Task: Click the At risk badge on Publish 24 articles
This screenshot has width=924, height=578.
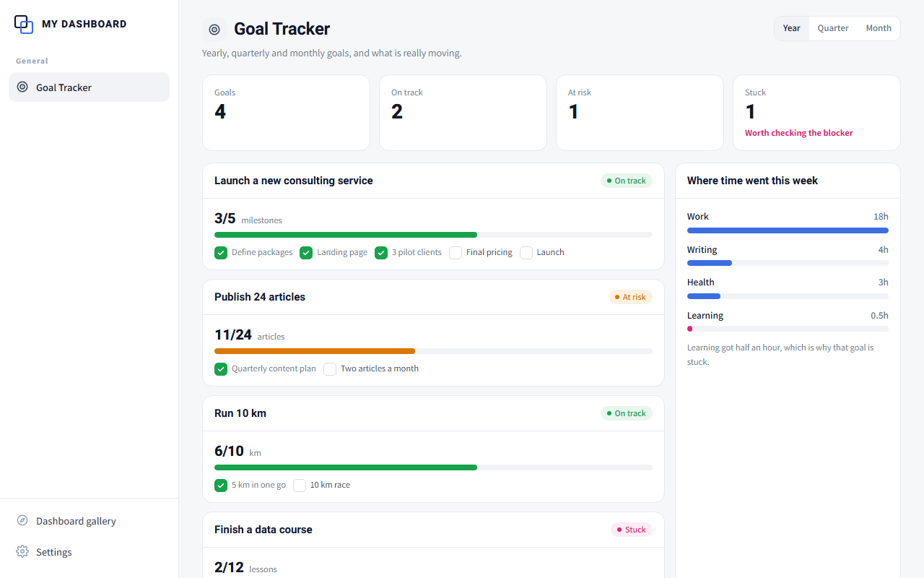Action: [x=630, y=297]
